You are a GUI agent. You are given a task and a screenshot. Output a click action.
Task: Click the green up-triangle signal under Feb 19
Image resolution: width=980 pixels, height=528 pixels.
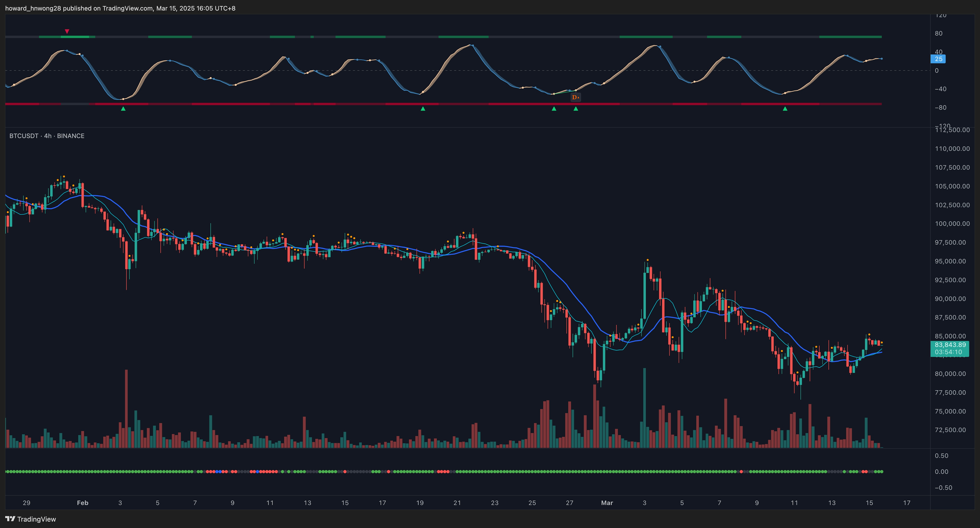click(423, 109)
